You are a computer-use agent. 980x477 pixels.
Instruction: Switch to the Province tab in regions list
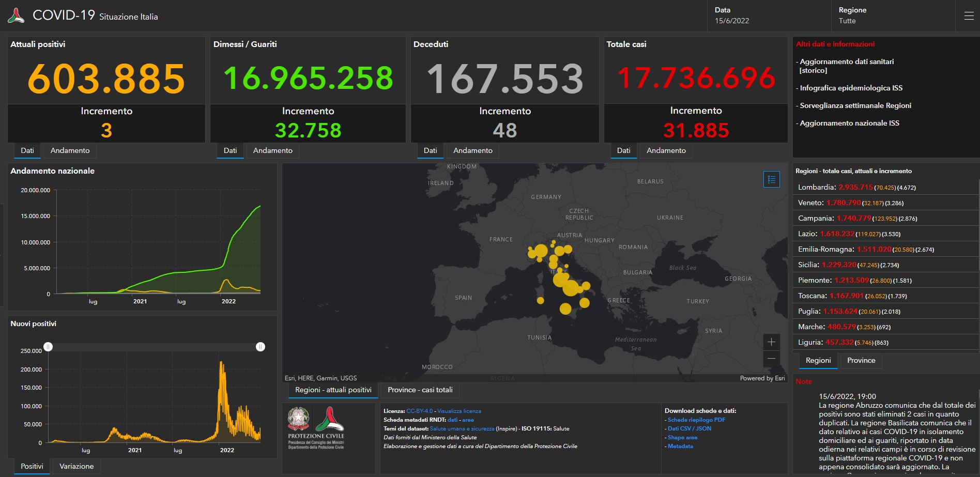coord(861,360)
